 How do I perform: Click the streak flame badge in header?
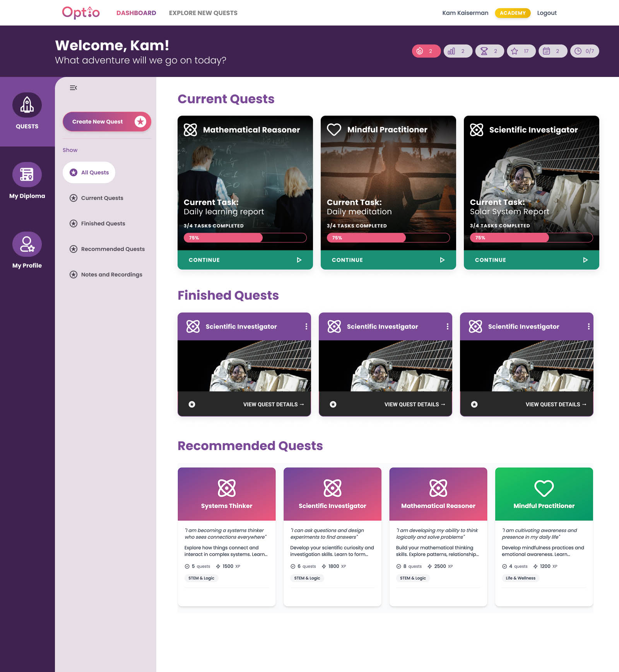426,51
